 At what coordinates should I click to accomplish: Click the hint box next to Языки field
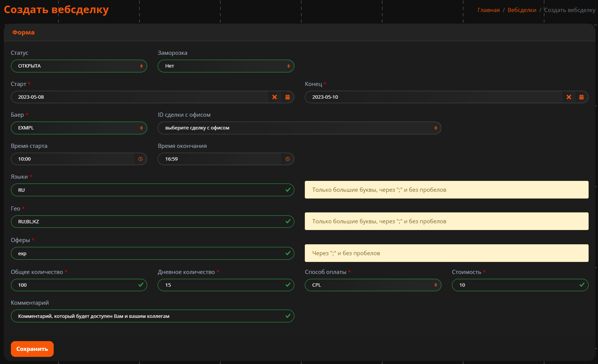click(x=447, y=190)
